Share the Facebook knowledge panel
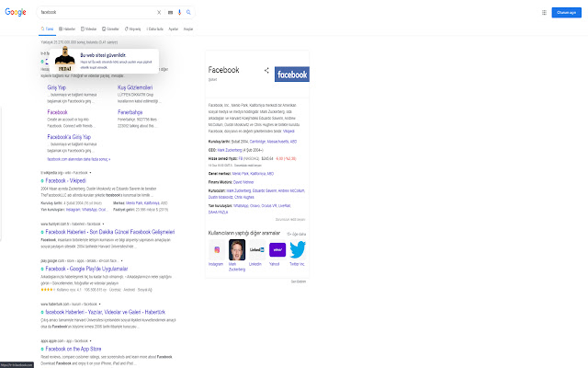Image resolution: width=588 pixels, height=368 pixels. pyautogui.click(x=266, y=70)
